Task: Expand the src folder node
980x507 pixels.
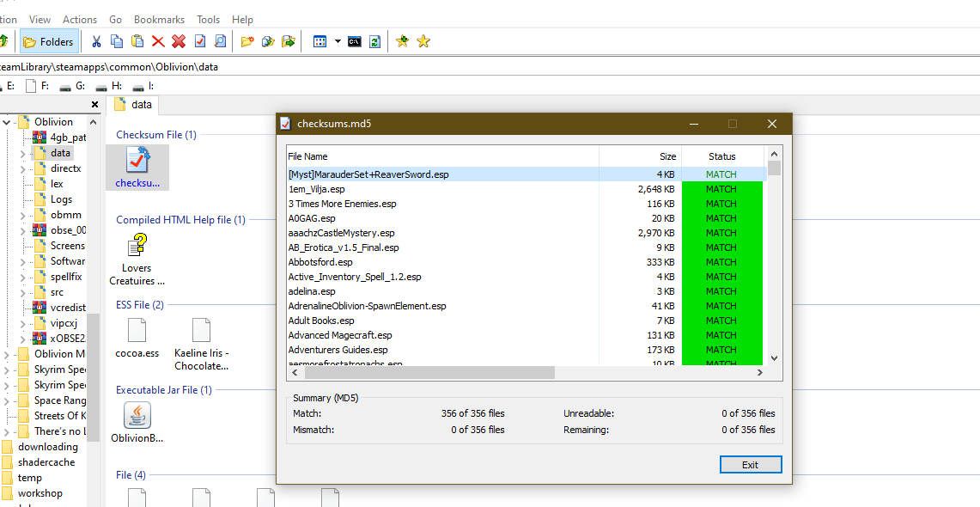Action: click(23, 292)
